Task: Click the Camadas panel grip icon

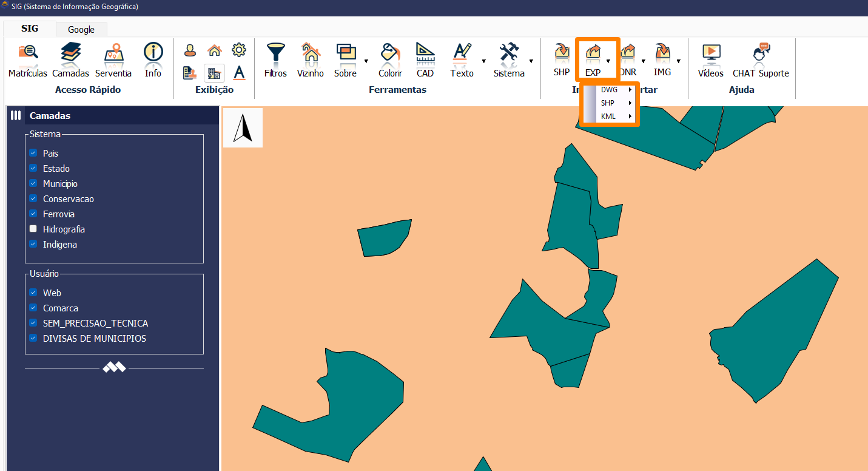Action: pyautogui.click(x=16, y=115)
